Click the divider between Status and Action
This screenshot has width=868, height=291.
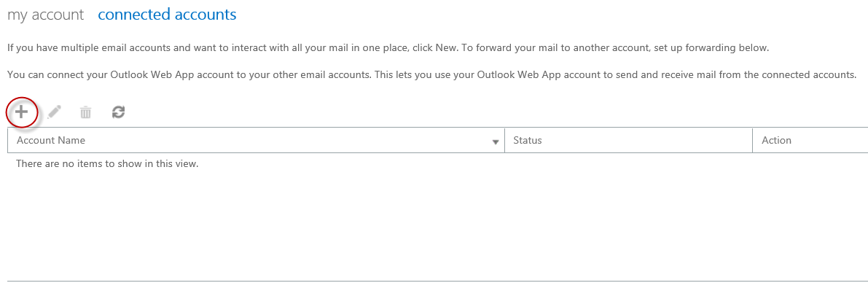753,140
